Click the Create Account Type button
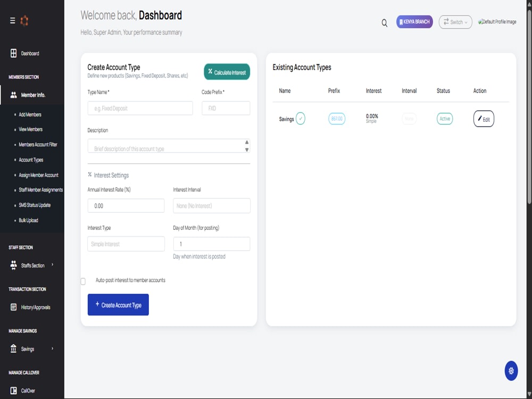The height and width of the screenshot is (399, 532). coord(118,305)
